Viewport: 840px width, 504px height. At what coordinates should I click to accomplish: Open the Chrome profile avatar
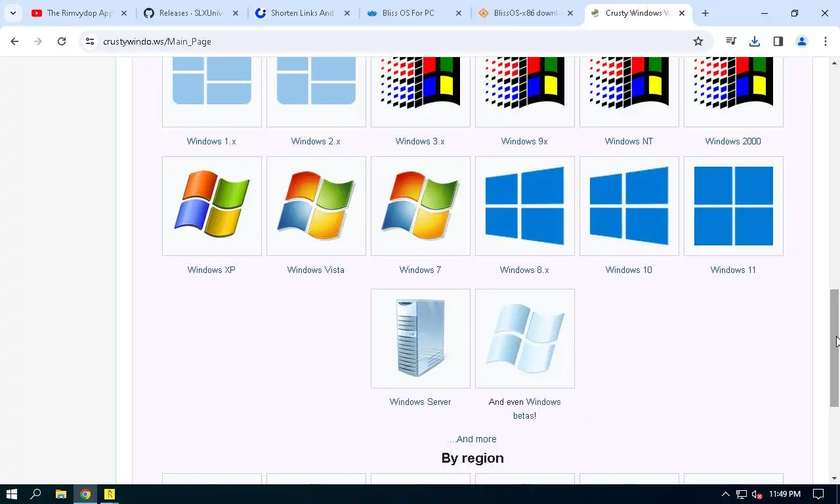pos(802,41)
